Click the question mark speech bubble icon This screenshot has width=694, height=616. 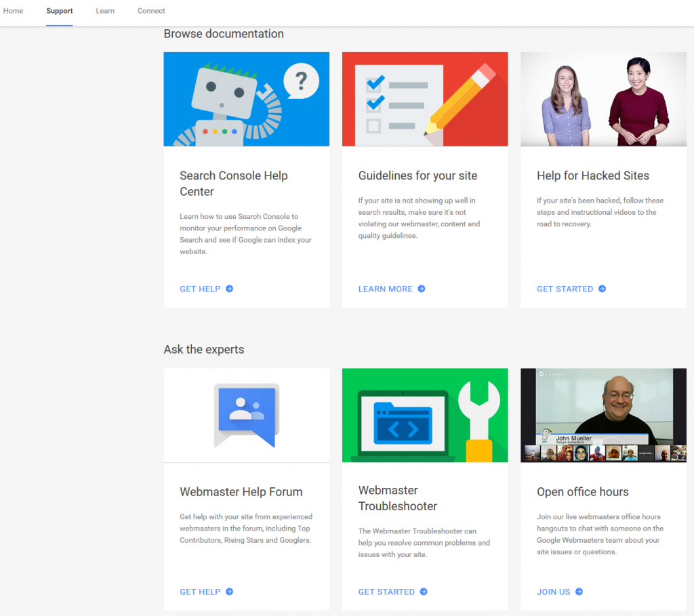pos(300,83)
